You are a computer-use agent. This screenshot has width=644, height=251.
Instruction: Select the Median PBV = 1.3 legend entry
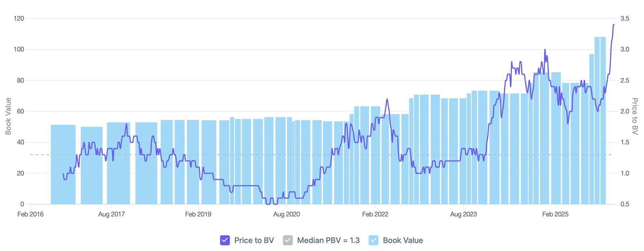328,240
